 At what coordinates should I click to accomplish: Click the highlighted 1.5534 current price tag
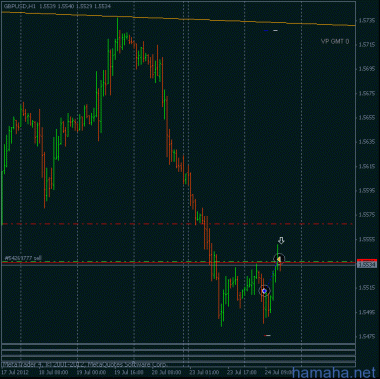tap(367, 264)
